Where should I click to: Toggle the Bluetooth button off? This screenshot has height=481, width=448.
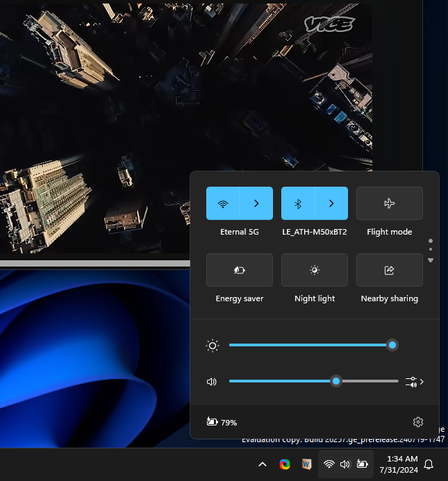pos(298,203)
